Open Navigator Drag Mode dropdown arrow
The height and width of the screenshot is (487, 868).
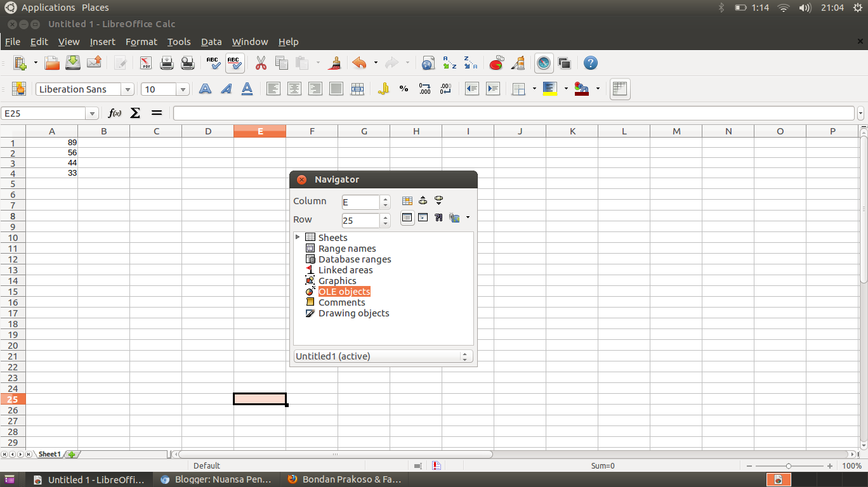tap(468, 218)
